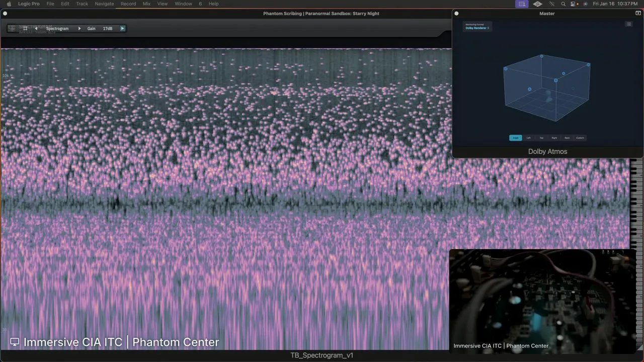Viewport: 644px width, 362px height.
Task: Click the left wall object node in 3D room
Action: point(529,89)
